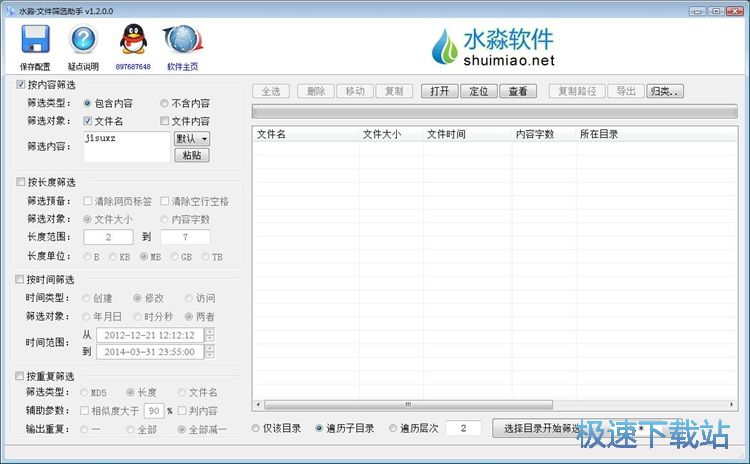Select the KB length unit
This screenshot has width=750, height=464.
coord(113,257)
